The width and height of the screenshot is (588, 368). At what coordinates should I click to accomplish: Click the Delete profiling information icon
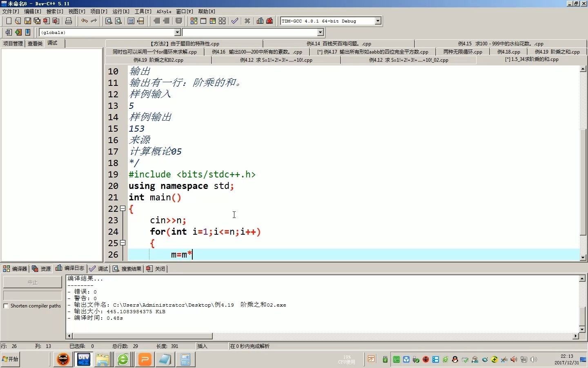pyautogui.click(x=269, y=21)
